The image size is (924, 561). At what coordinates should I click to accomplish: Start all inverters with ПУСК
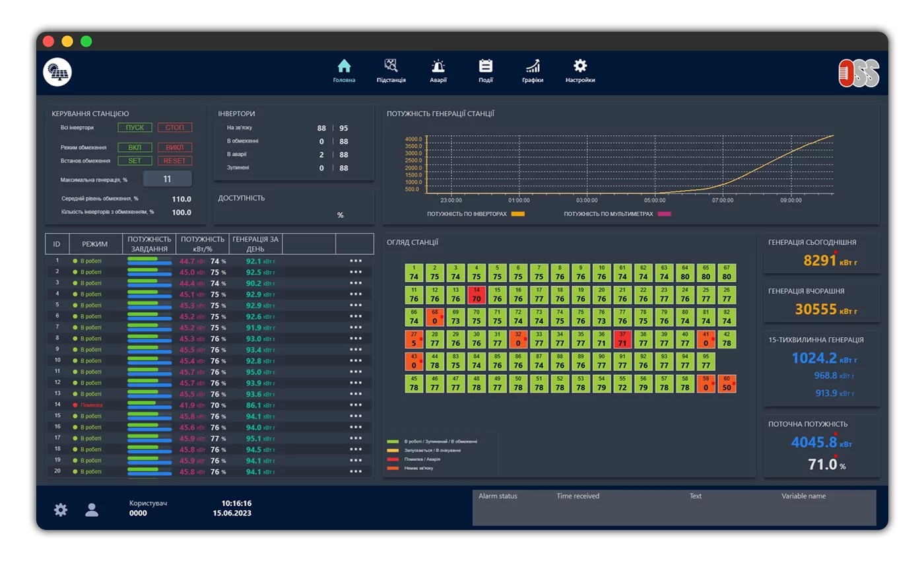(x=135, y=127)
